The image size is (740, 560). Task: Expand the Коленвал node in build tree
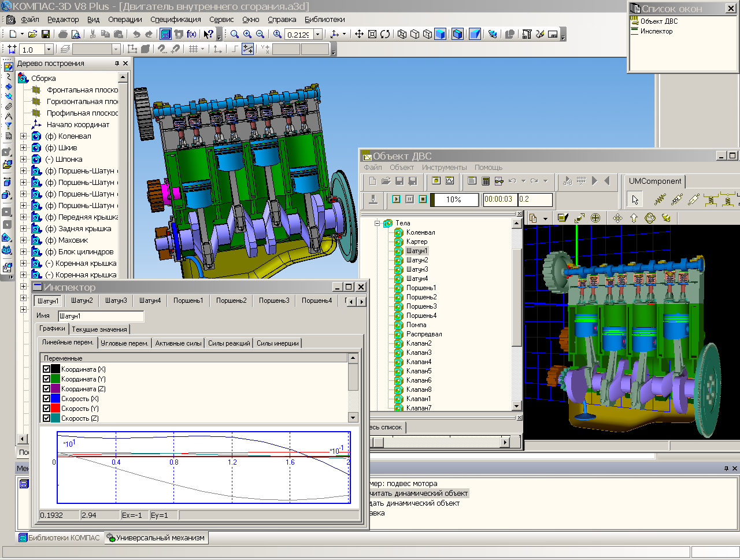click(x=24, y=136)
